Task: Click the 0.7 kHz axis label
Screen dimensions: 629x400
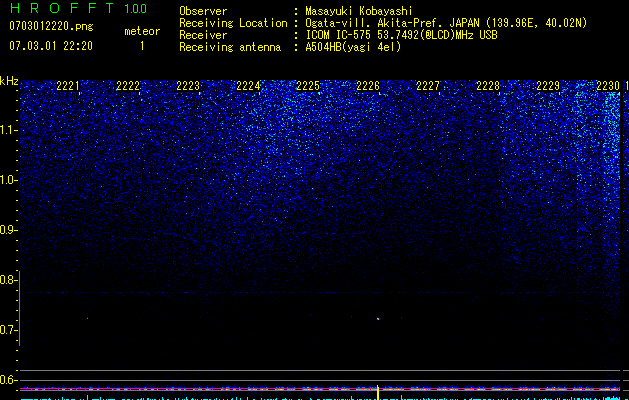Action: click(8, 330)
